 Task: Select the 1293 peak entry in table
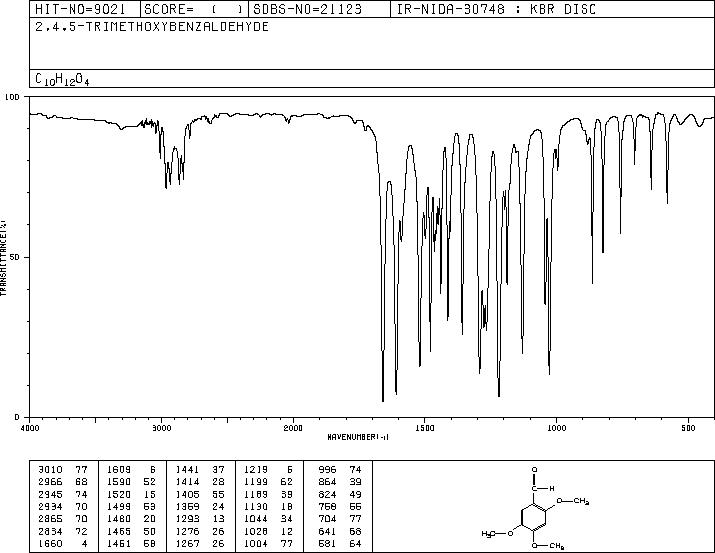(x=200, y=519)
